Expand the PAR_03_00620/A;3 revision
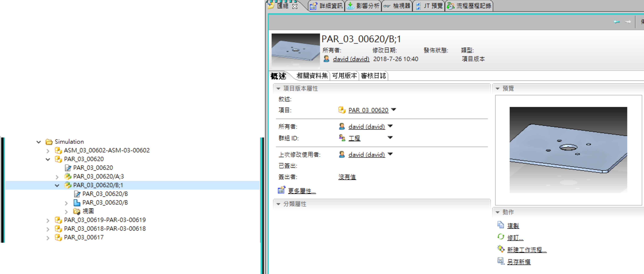Image resolution: width=644 pixels, height=274 pixels. (57, 177)
